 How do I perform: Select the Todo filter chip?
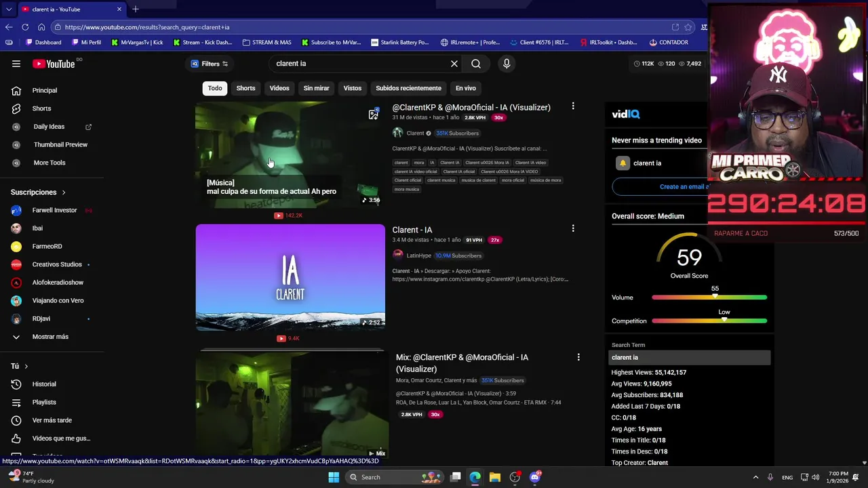click(x=215, y=88)
